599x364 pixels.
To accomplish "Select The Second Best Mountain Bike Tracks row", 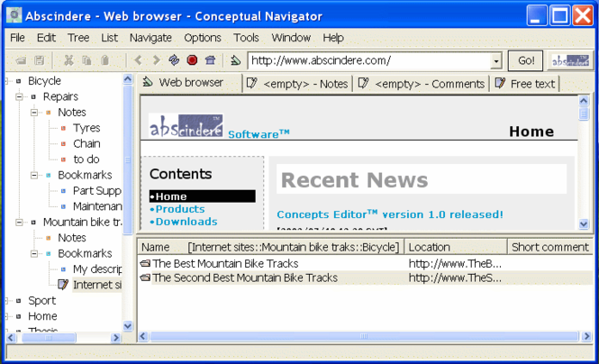I will pyautogui.click(x=365, y=278).
